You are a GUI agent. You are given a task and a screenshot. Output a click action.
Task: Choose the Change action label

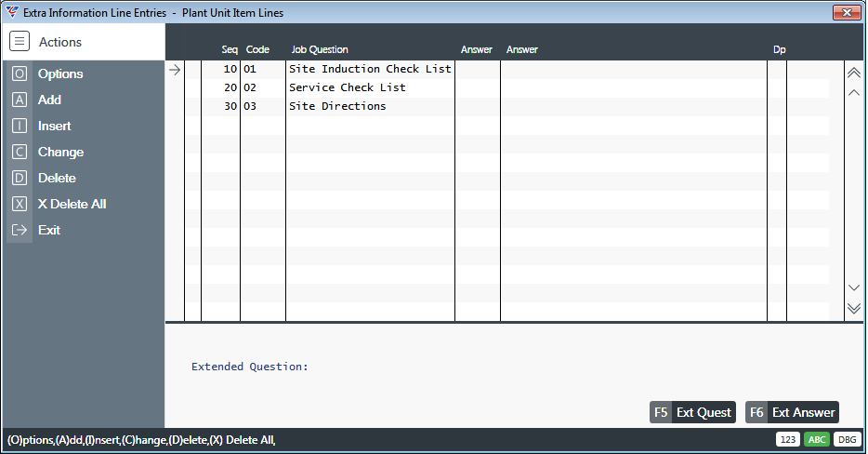tap(61, 152)
